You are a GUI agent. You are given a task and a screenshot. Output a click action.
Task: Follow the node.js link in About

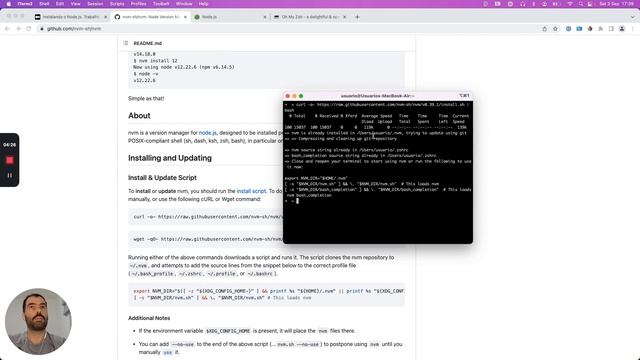207,133
